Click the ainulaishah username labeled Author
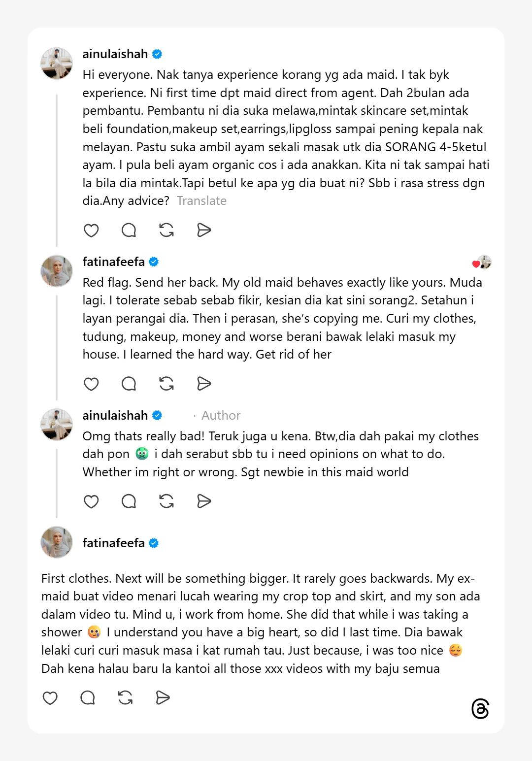Viewport: 532px width, 761px height. 115,416
